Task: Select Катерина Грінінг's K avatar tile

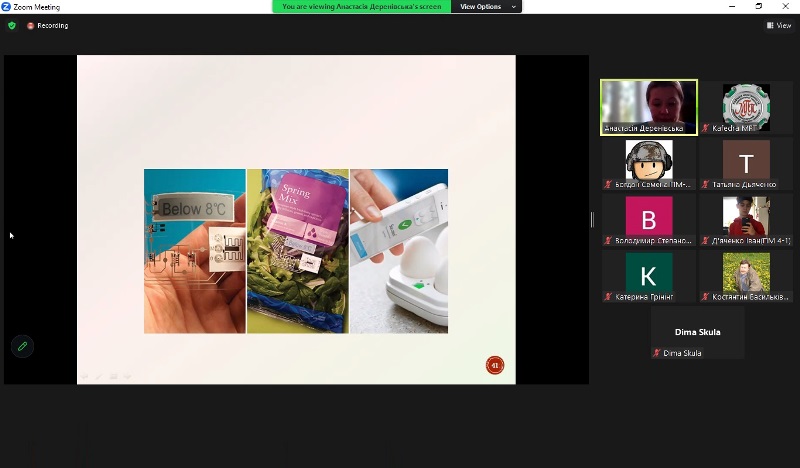Action: [648, 277]
